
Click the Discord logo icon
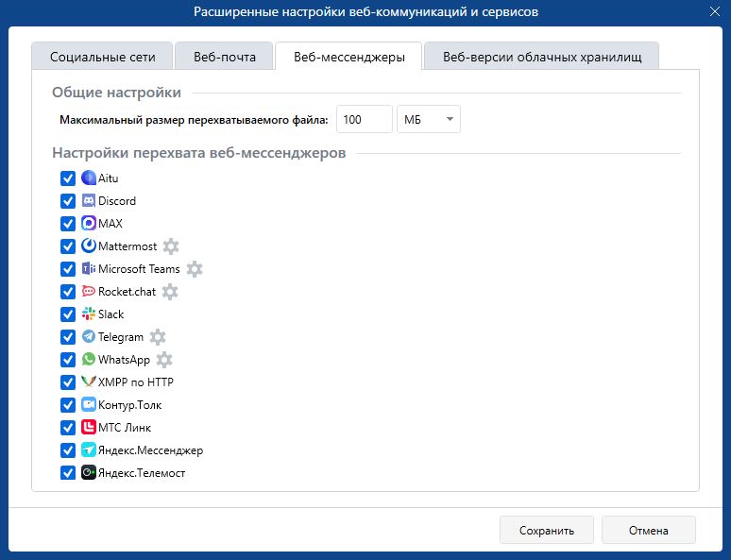click(89, 201)
